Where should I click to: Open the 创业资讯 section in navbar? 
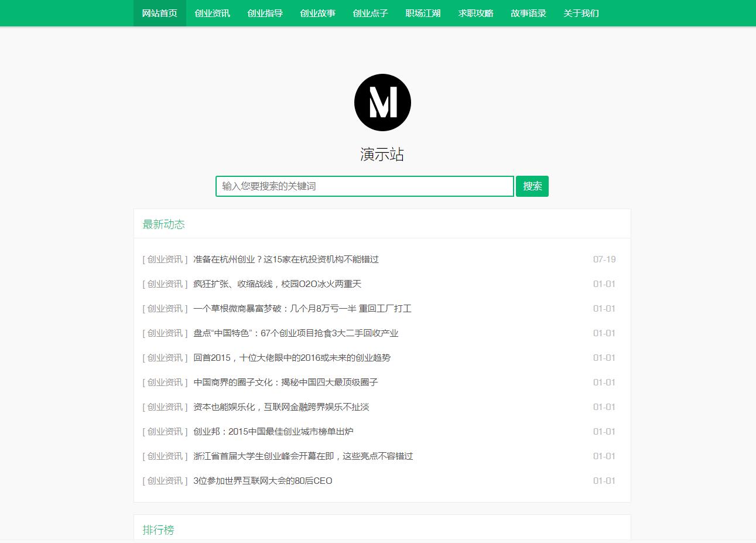coord(211,13)
